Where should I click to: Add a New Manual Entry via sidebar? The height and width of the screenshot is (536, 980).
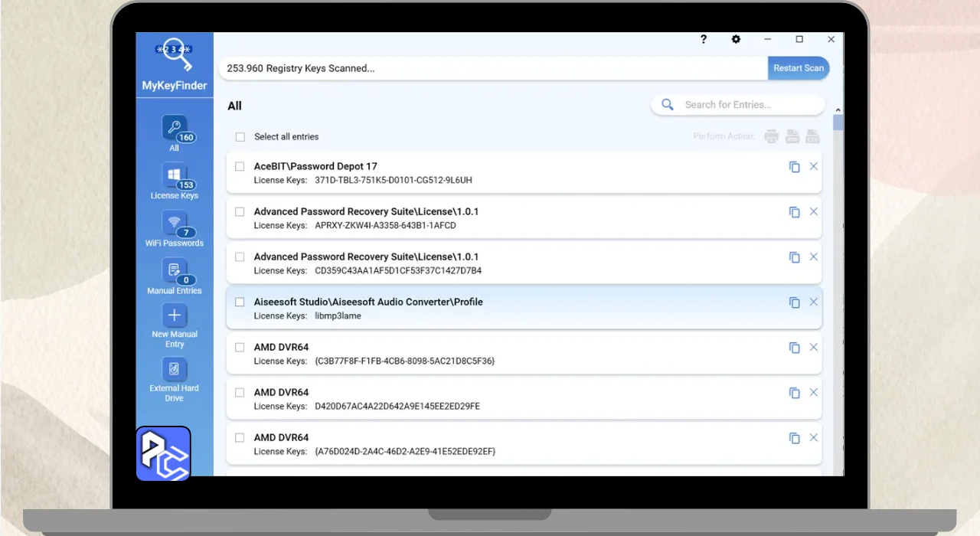[175, 315]
